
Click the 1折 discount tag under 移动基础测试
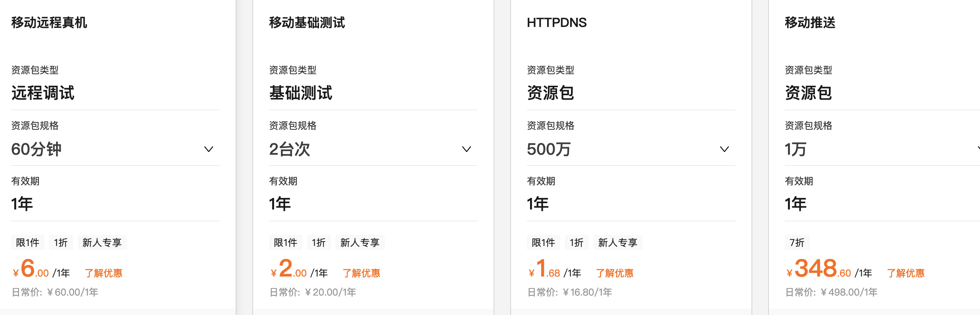[319, 242]
